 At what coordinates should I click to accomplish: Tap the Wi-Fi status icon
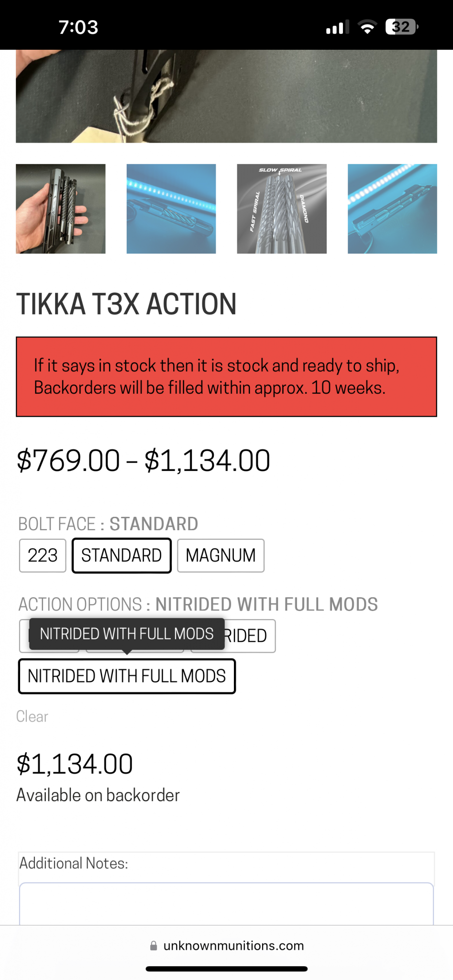point(367,27)
